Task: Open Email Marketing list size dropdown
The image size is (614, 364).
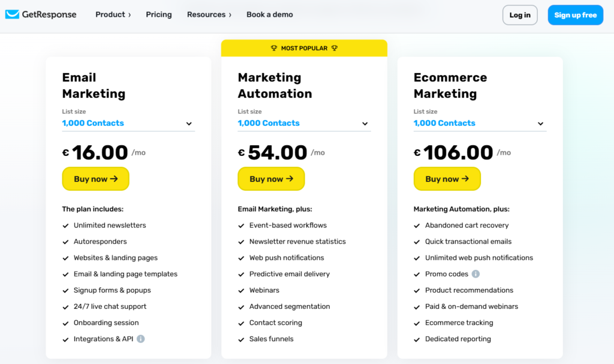Action: tap(128, 124)
